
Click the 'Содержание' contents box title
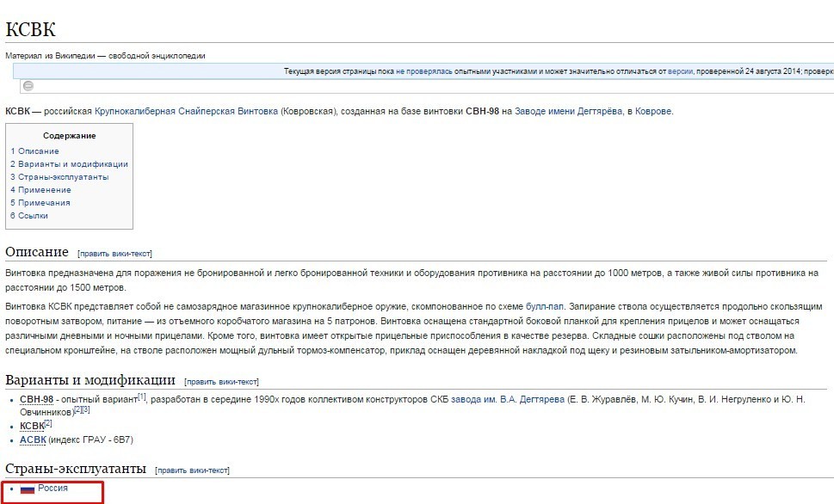click(x=69, y=136)
